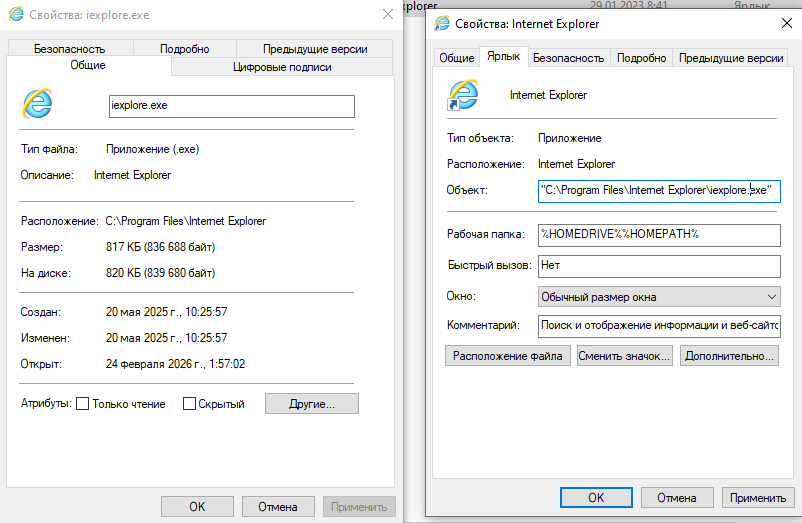The height and width of the screenshot is (523, 802).
Task: Open the Безопасность tab in the shortcut dialog
Action: pos(568,58)
